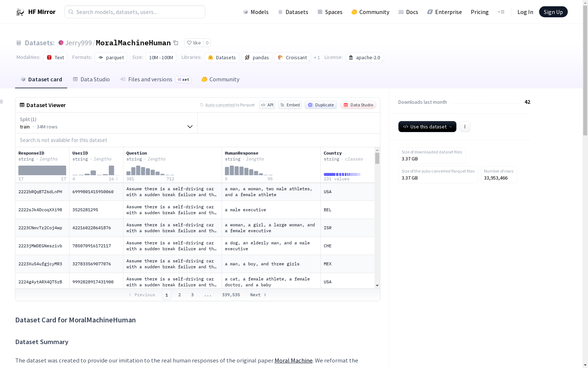The width and height of the screenshot is (588, 368).
Task: Open Enterprise in top navigation
Action: (445, 12)
